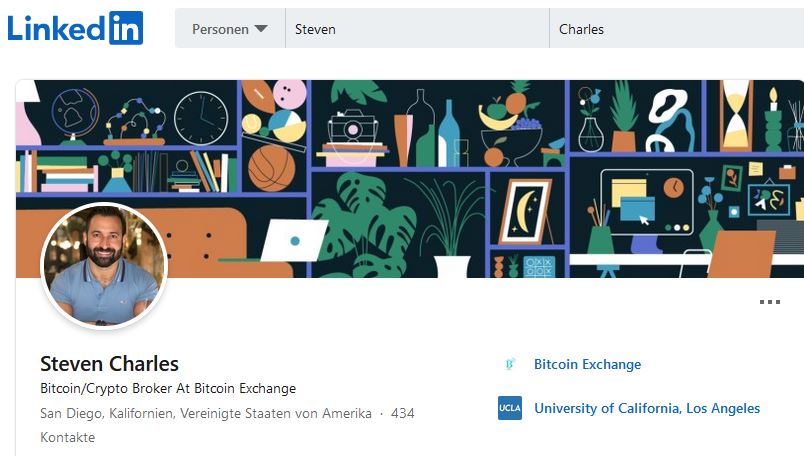This screenshot has width=804, height=456.
Task: Open the Bitcoin Exchange company link
Action: tap(588, 364)
